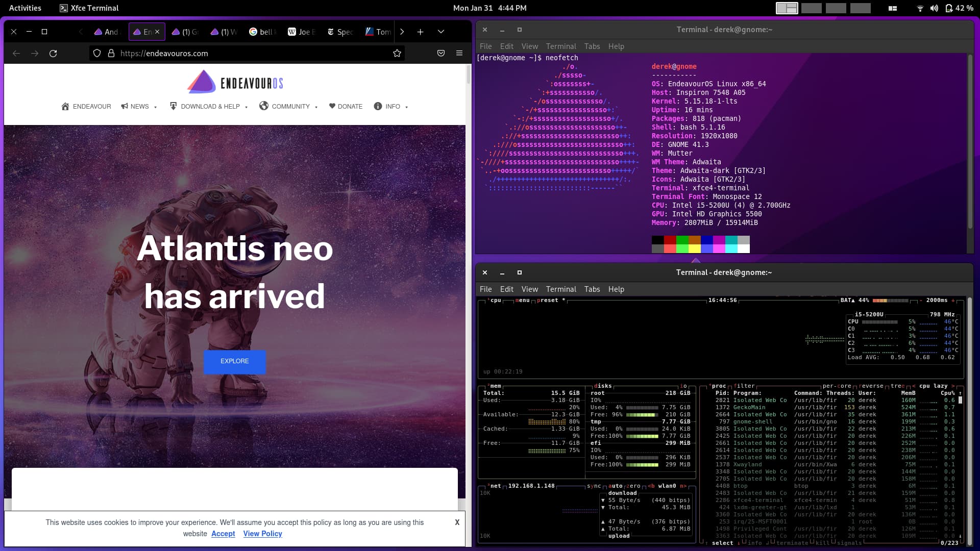980x551 pixels.
Task: Accept the website cookie policy
Action: pos(223,534)
